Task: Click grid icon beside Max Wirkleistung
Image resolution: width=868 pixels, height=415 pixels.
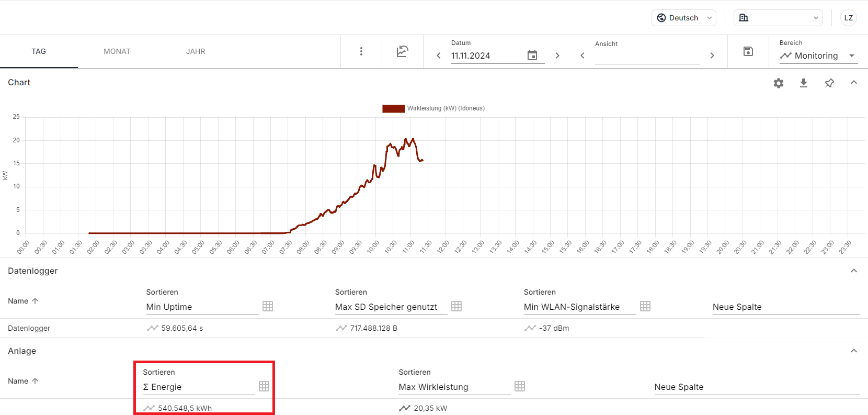Action: tap(519, 386)
